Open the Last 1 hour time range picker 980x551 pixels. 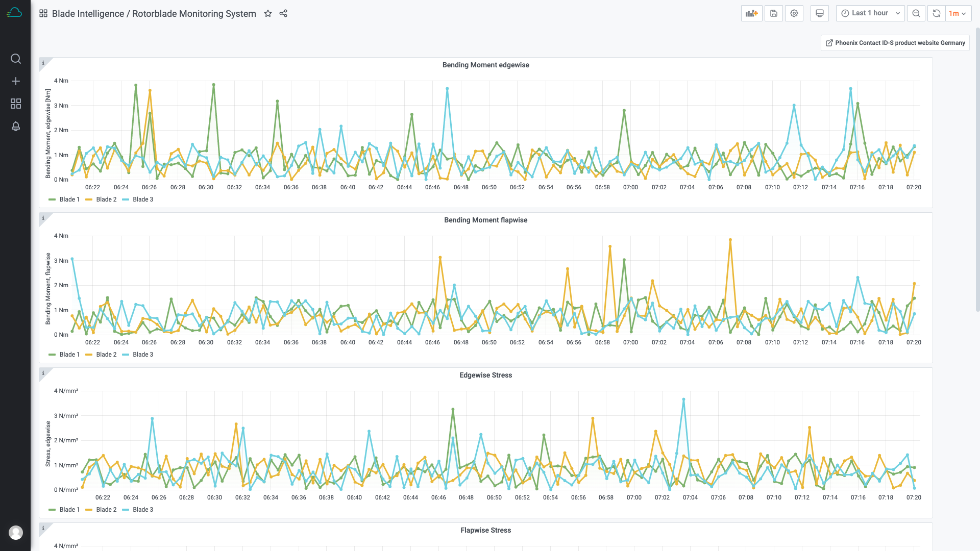click(869, 13)
